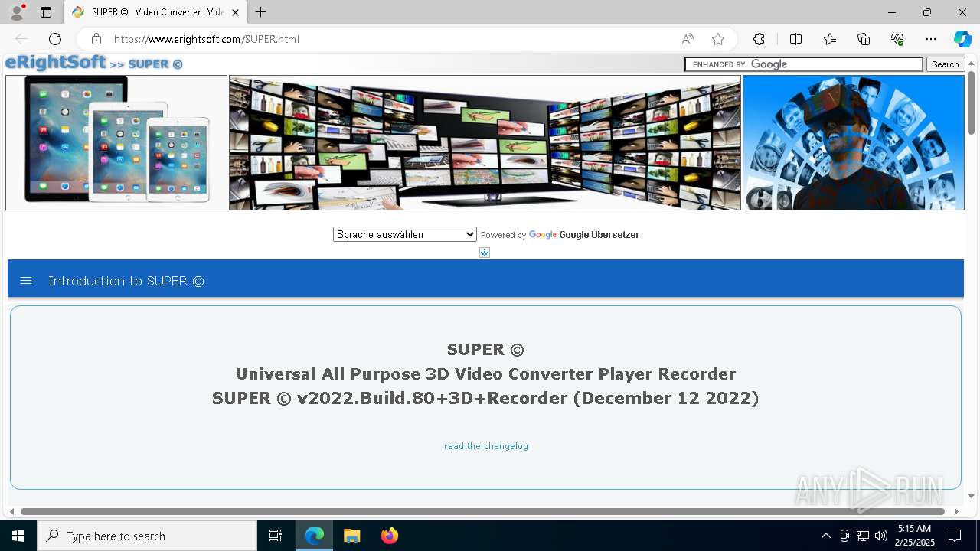
Task: Open Browser essentials
Action: (x=897, y=39)
